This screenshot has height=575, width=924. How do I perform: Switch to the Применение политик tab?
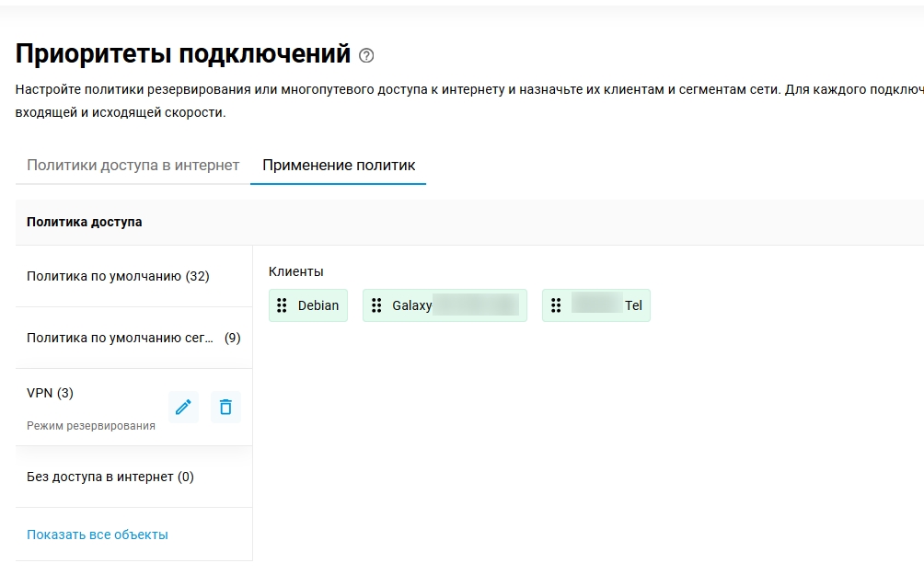click(338, 166)
